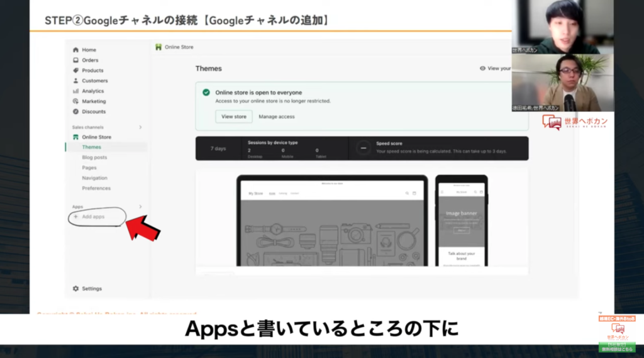Click the Settings gear icon

pos(75,289)
